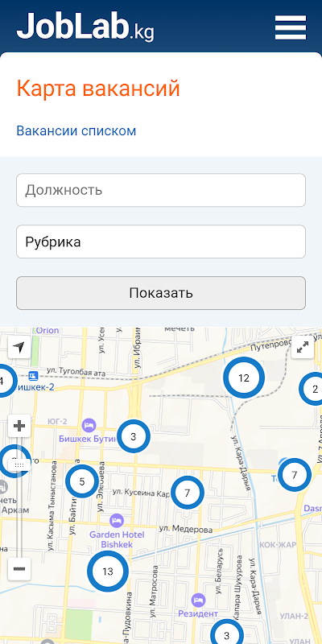Zoom out with the minus button

(19, 569)
